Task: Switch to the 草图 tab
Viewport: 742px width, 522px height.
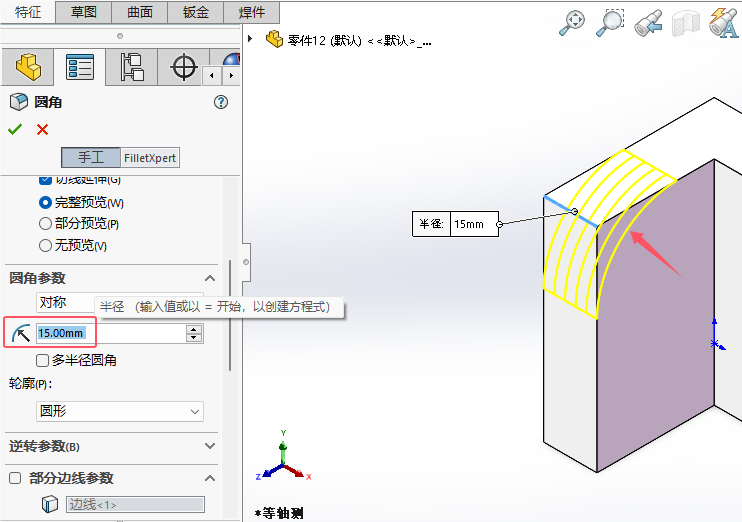Action: [x=84, y=12]
